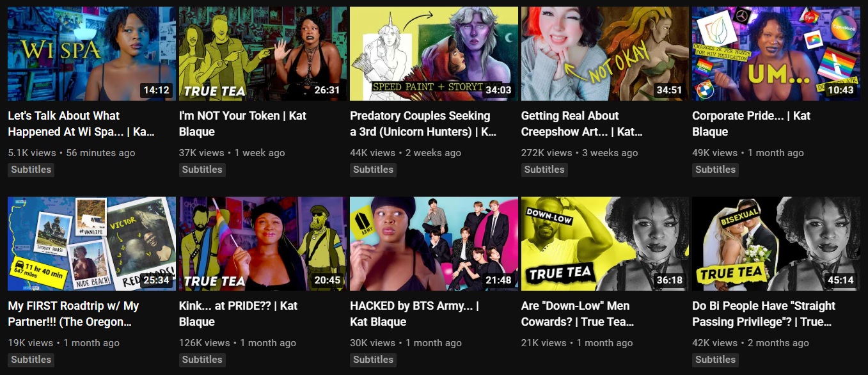Open the Oregon roadtrip video thumbnail

tap(91, 244)
